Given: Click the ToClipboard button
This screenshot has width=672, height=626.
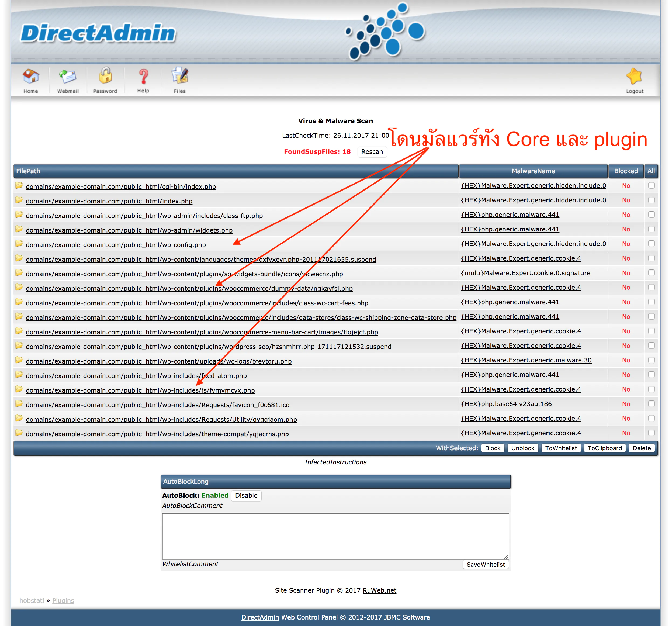Looking at the screenshot, I should (x=604, y=448).
